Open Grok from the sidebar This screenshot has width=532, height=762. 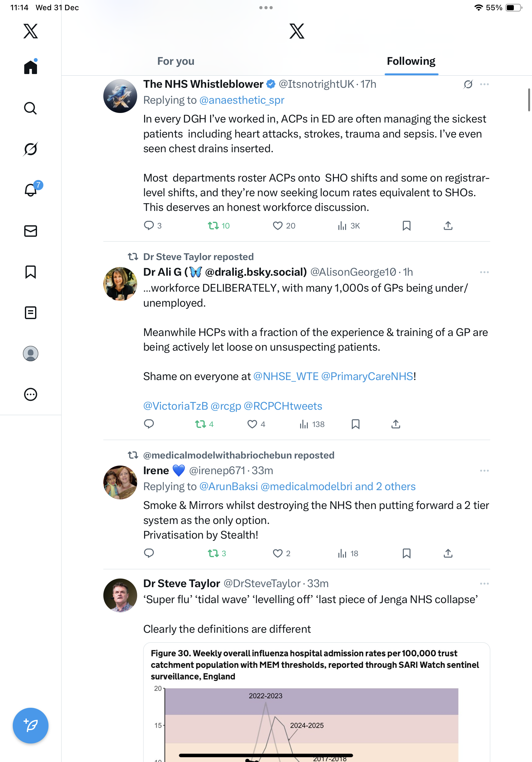point(31,149)
